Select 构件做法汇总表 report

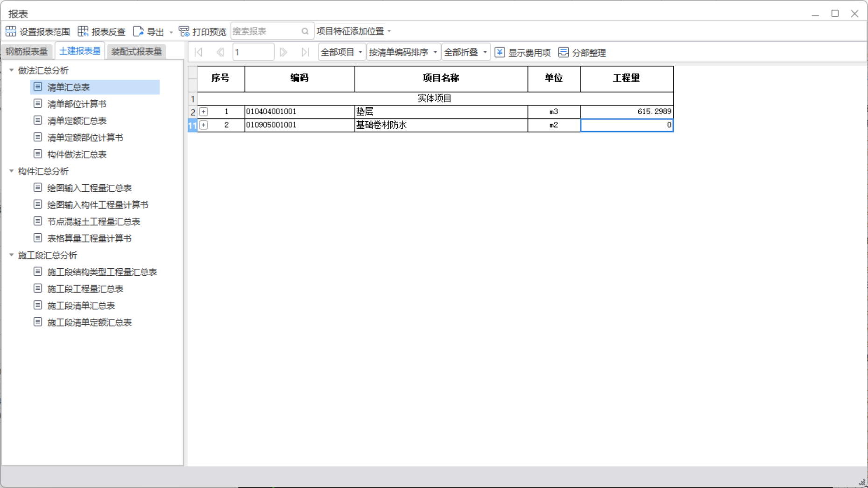pyautogui.click(x=77, y=154)
